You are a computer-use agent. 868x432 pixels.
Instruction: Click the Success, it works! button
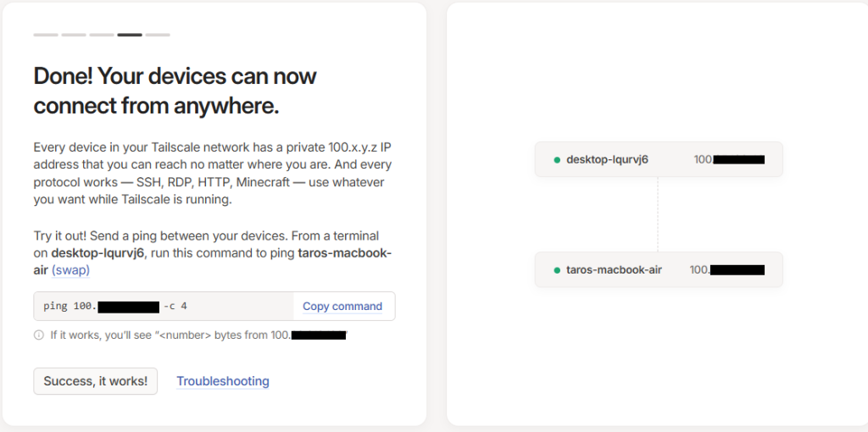point(95,381)
